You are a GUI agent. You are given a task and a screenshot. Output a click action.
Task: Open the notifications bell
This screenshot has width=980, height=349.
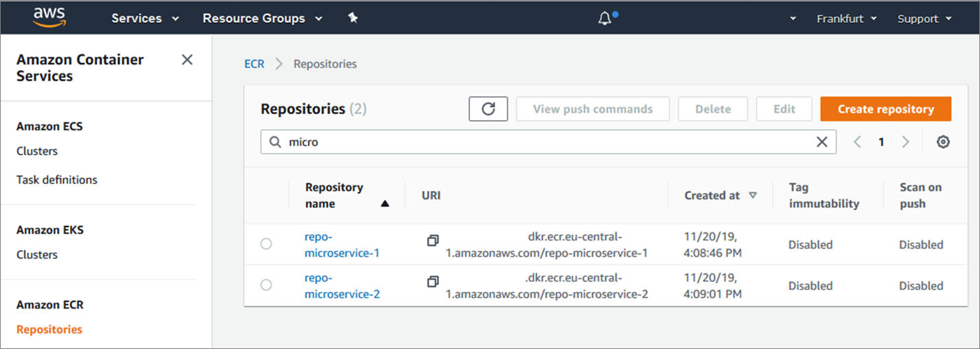(x=605, y=19)
